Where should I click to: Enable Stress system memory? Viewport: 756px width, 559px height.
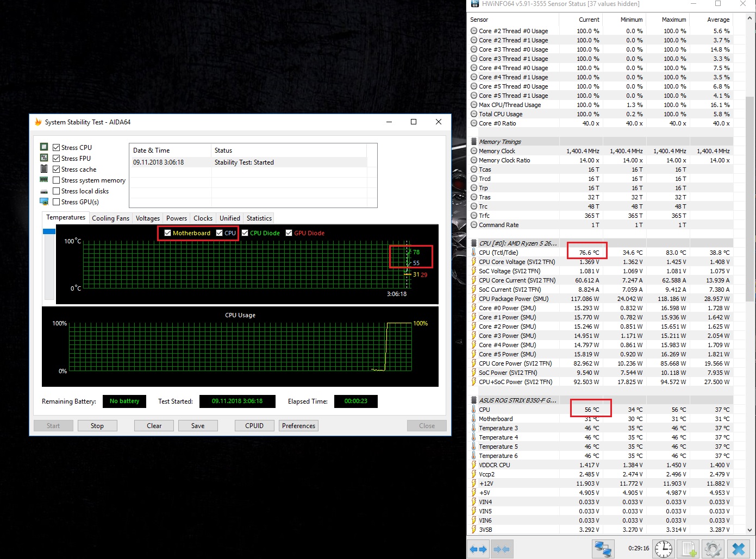point(57,180)
